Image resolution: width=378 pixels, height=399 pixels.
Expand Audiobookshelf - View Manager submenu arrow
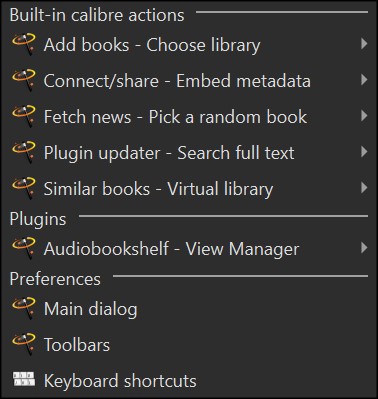364,248
